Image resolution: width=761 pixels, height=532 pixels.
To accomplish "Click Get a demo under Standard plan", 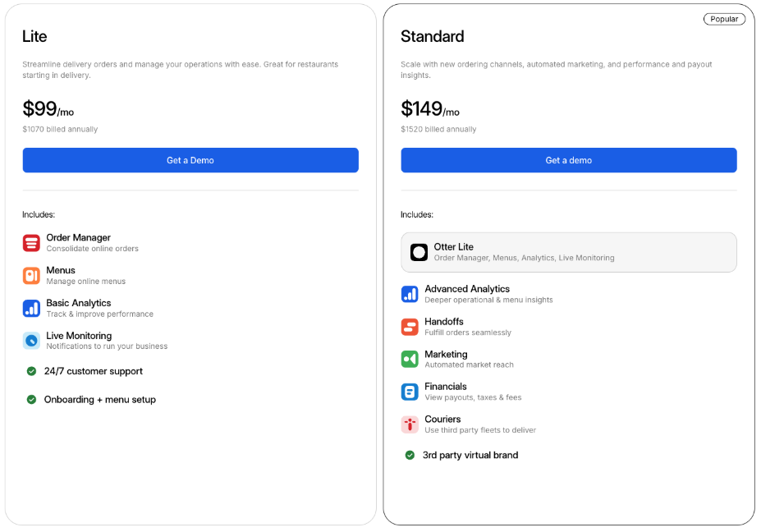I will tap(568, 160).
